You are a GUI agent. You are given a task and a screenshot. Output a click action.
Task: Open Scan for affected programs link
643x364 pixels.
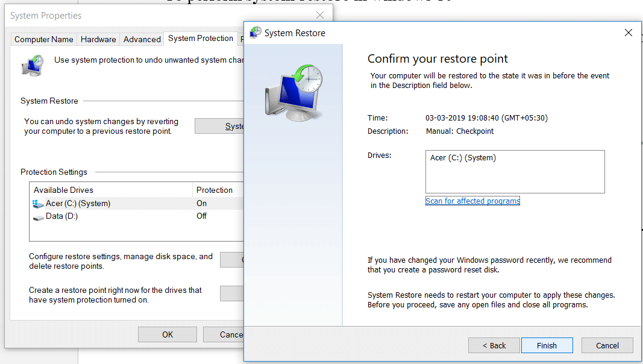click(x=472, y=201)
